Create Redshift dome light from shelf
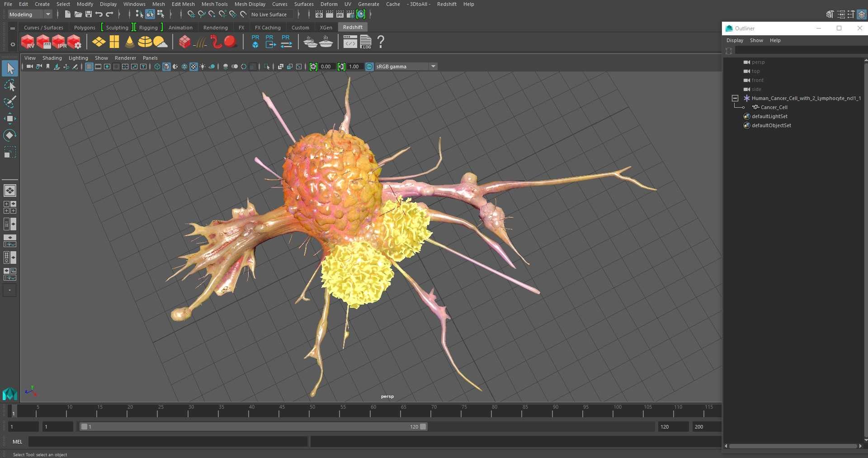The width and height of the screenshot is (868, 458). 145,42
